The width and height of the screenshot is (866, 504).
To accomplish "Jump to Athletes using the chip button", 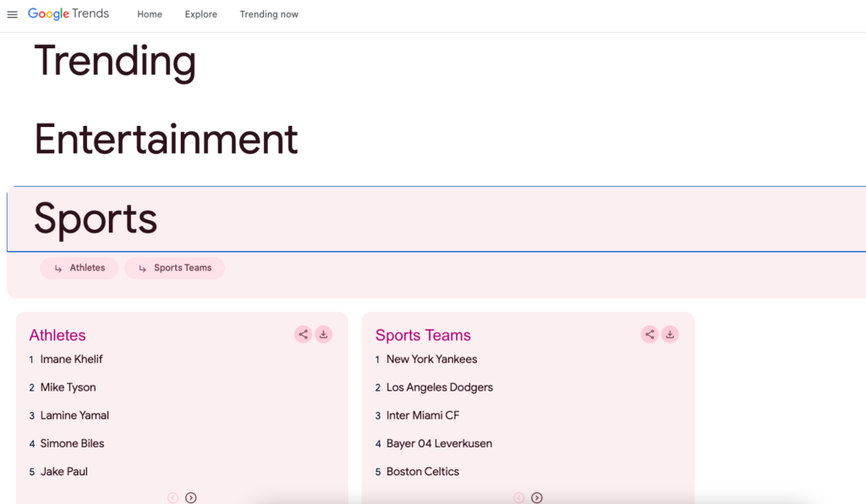I will pos(79,268).
